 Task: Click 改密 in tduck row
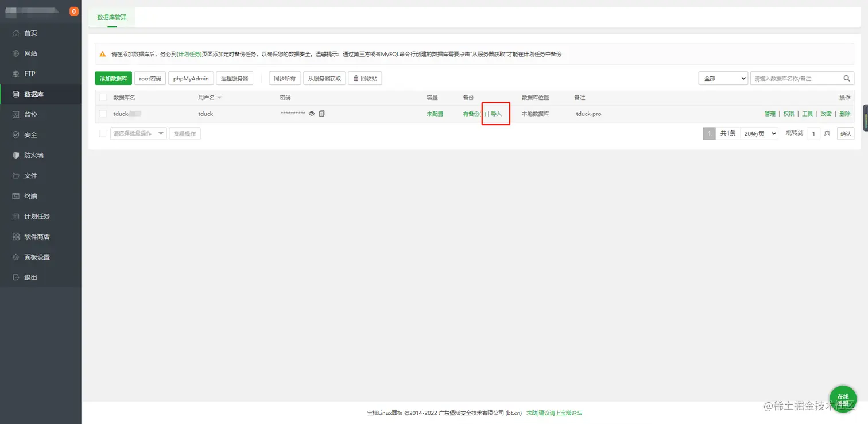click(x=826, y=114)
